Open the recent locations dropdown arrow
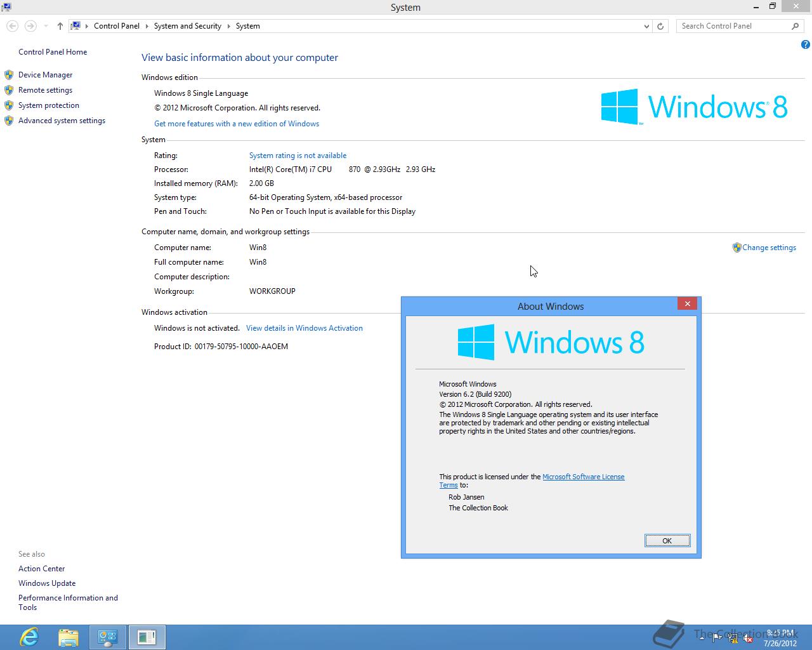This screenshot has width=812, height=650. click(46, 26)
